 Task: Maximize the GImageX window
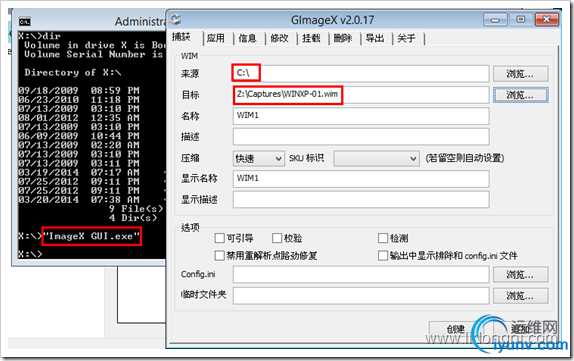(x=521, y=19)
